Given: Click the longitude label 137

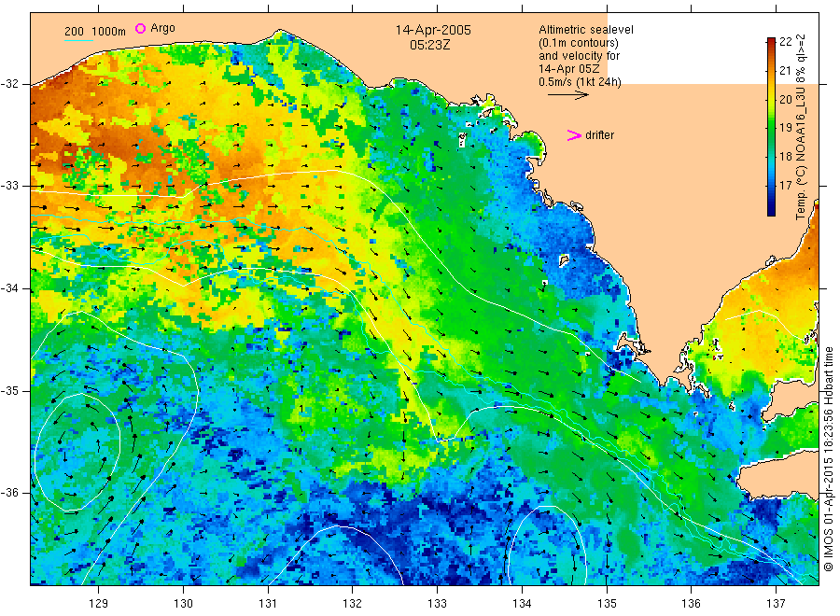Looking at the screenshot, I should pyautogui.click(x=776, y=604).
